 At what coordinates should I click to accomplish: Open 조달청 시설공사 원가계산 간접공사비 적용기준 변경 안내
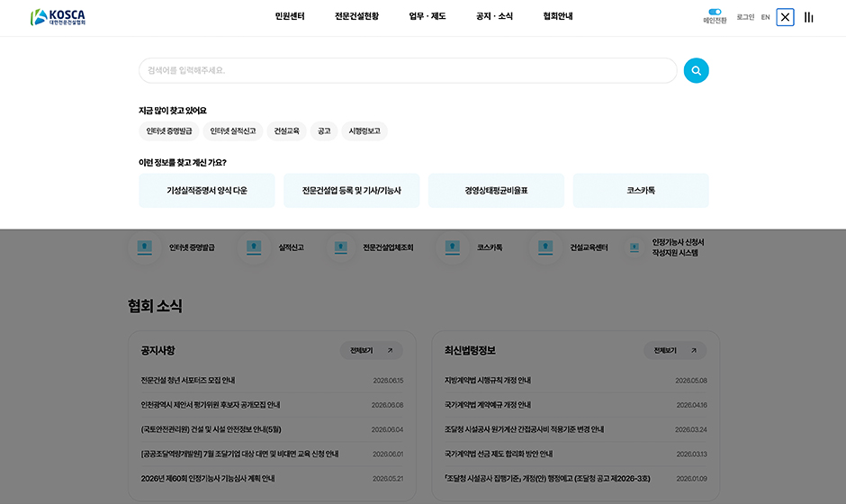[525, 429]
